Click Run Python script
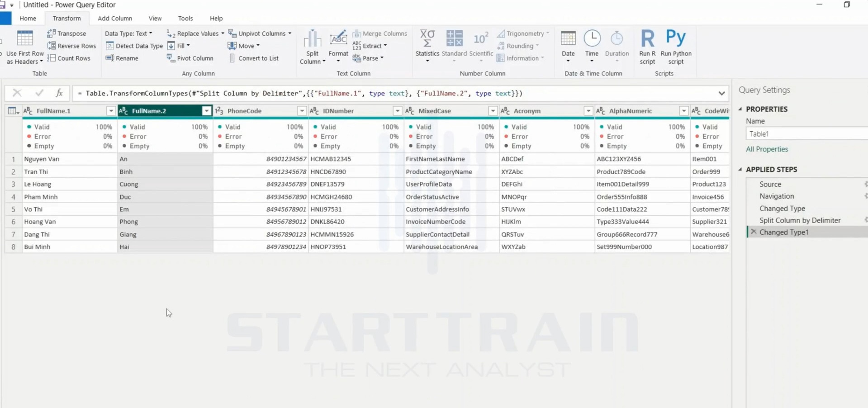Screen dimensions: 868x408 (x=676, y=47)
